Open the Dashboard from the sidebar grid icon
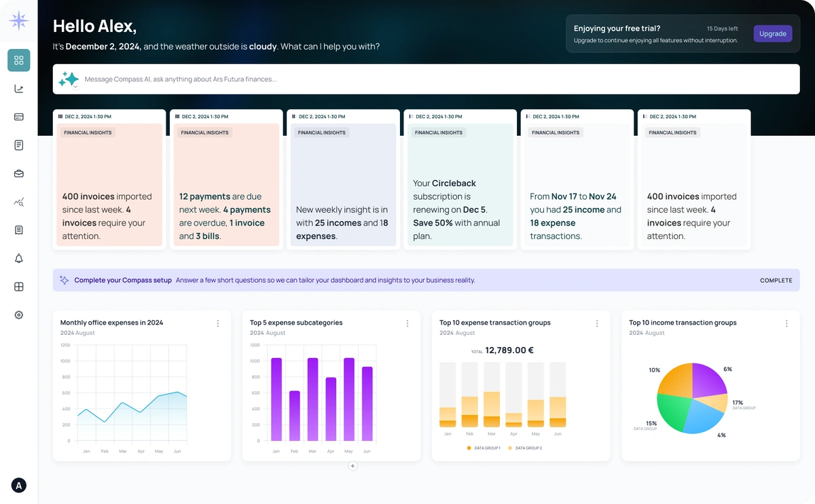815x504 pixels. pos(18,60)
